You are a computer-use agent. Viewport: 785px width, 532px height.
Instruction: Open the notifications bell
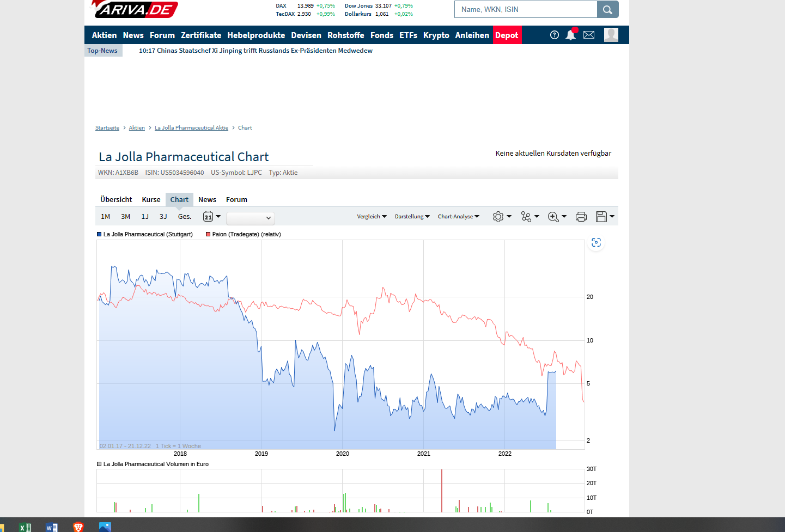570,35
